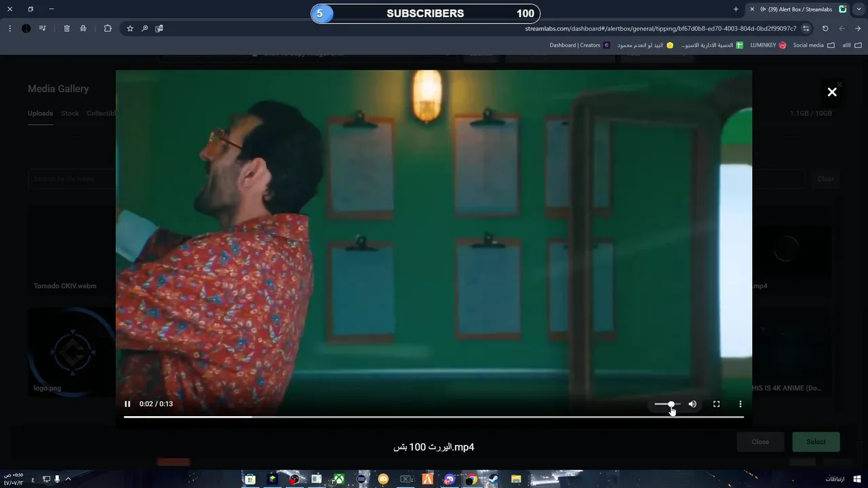Reload the page

pyautogui.click(x=825, y=28)
